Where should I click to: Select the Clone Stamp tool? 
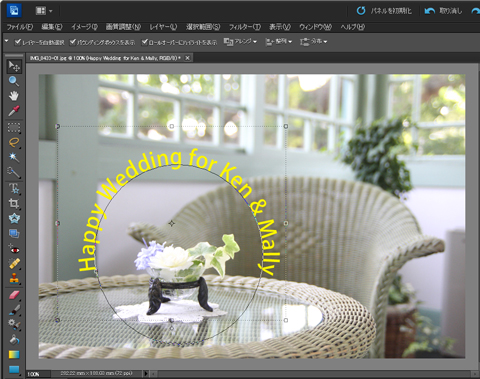pos(14,278)
